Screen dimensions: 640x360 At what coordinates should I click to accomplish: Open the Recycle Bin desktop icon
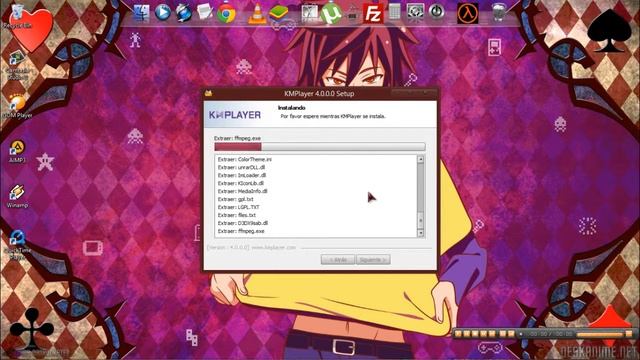point(17,16)
